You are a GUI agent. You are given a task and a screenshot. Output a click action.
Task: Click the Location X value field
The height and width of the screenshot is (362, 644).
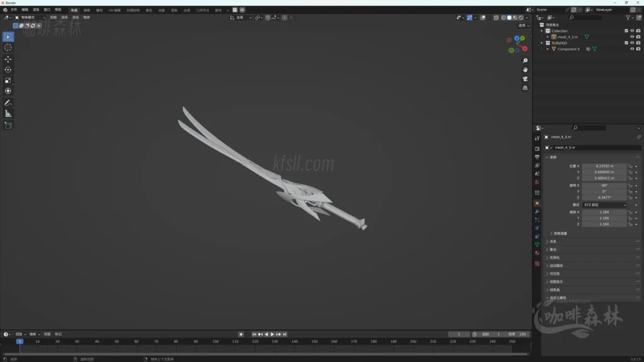point(604,166)
